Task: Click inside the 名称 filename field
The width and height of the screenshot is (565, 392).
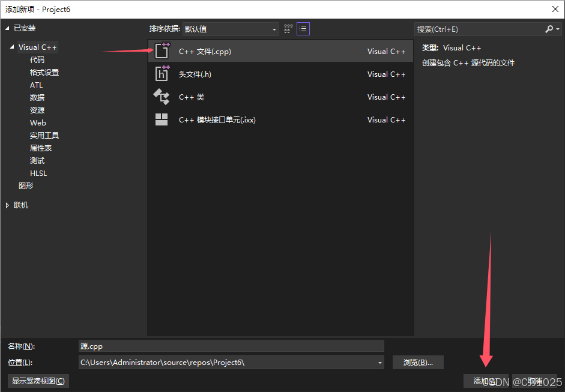Action: [x=231, y=346]
